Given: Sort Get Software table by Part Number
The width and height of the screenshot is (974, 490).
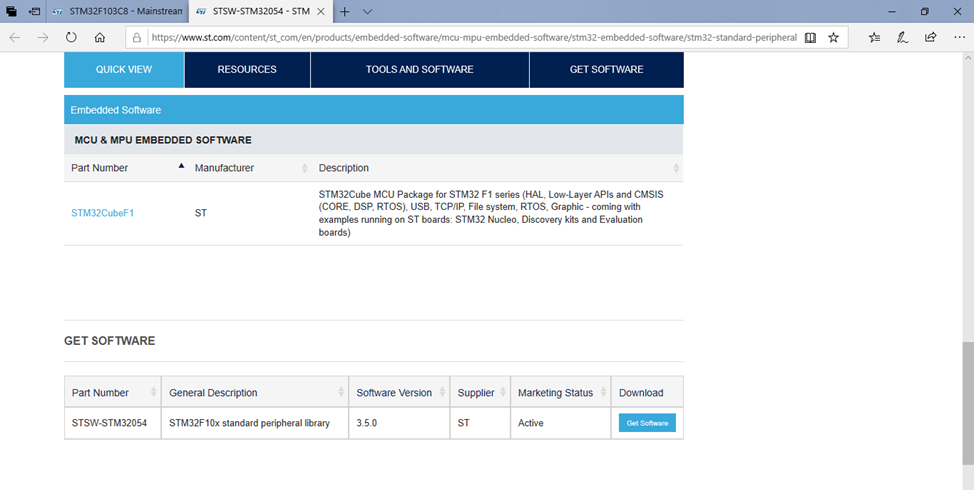Looking at the screenshot, I should tap(113, 392).
